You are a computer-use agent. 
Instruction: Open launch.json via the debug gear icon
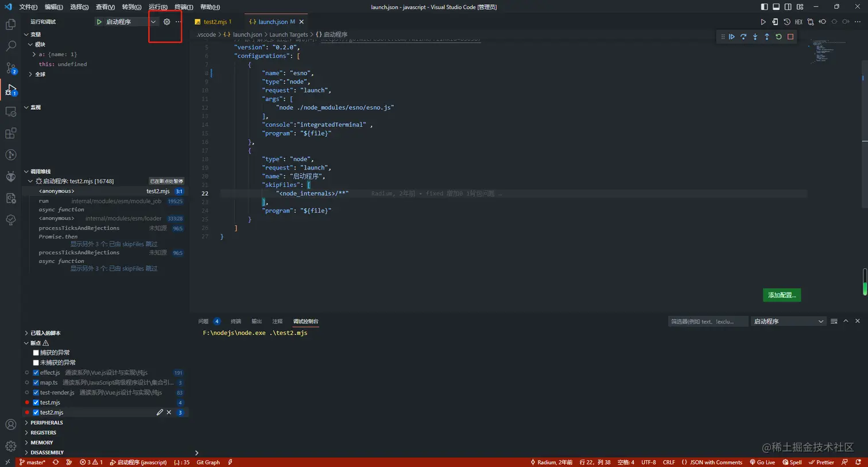click(167, 22)
